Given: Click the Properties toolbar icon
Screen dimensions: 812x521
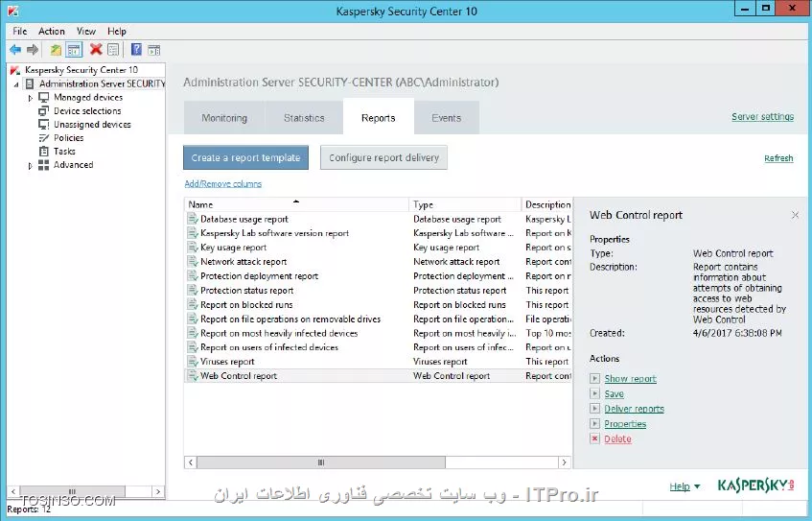Looking at the screenshot, I should point(113,50).
